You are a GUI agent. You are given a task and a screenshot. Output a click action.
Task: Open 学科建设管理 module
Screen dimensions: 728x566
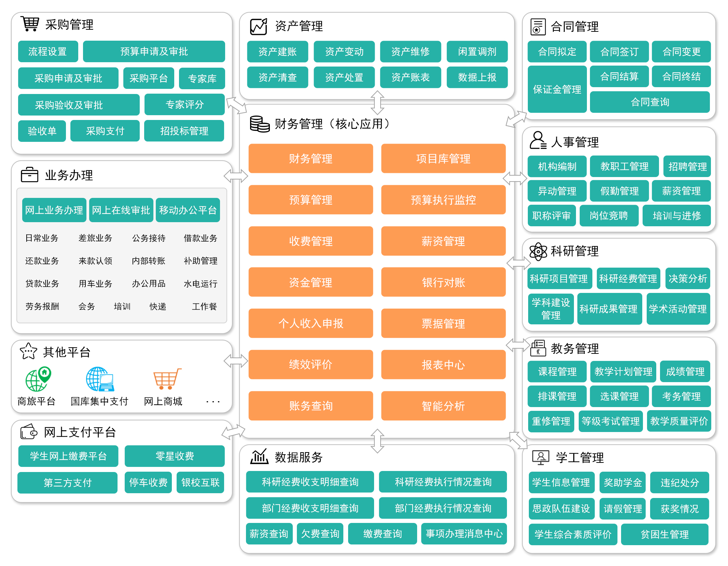pyautogui.click(x=551, y=309)
